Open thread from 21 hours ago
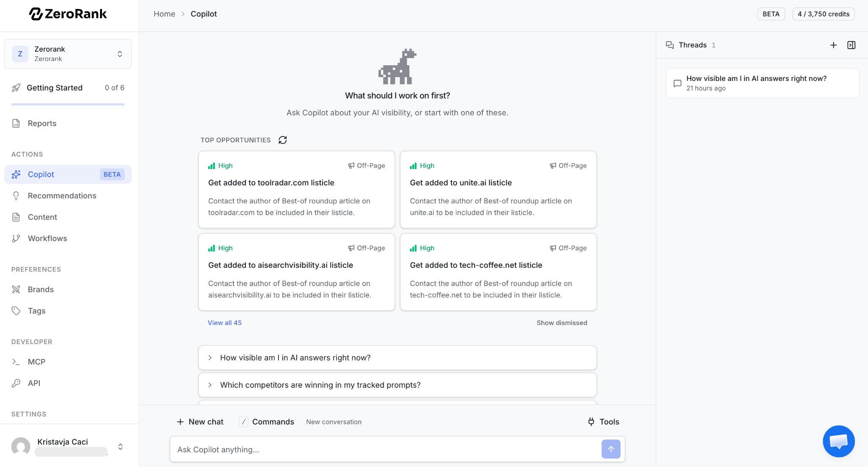 (762, 83)
